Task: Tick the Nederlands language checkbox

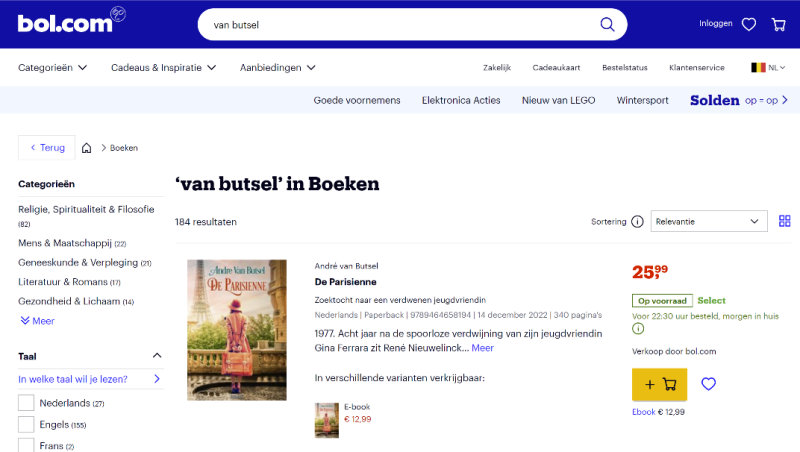Action: click(x=26, y=403)
